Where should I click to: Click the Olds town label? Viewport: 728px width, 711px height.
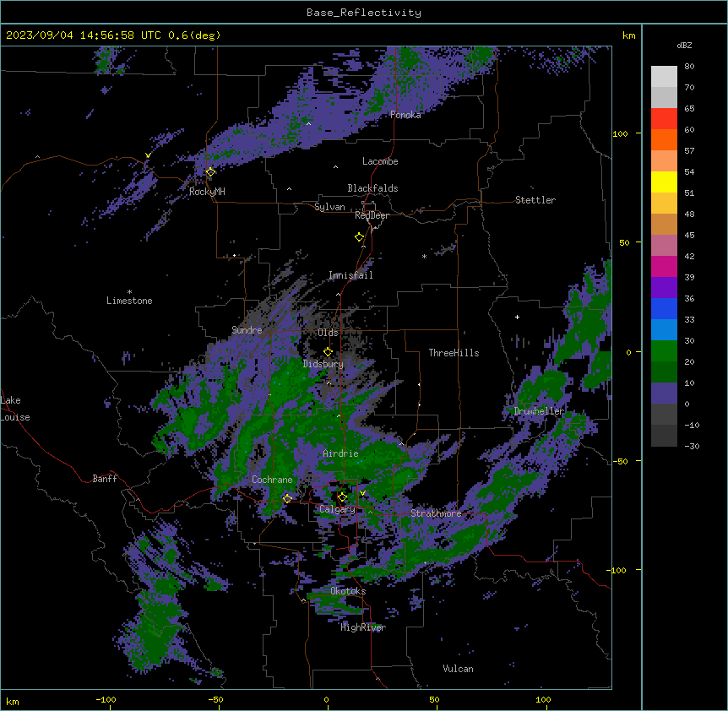point(328,333)
